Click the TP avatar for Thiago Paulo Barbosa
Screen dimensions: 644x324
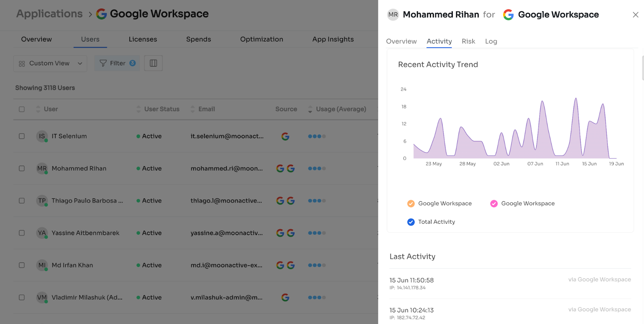click(42, 201)
